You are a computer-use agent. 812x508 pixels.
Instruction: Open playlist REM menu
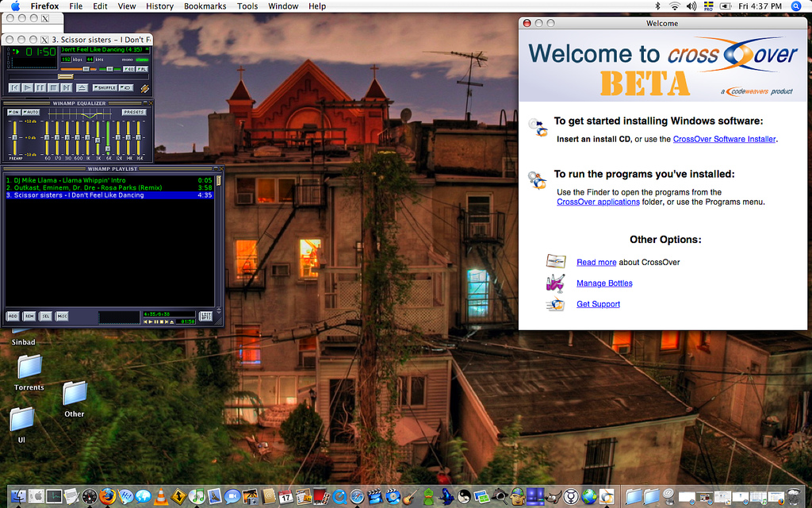[29, 316]
